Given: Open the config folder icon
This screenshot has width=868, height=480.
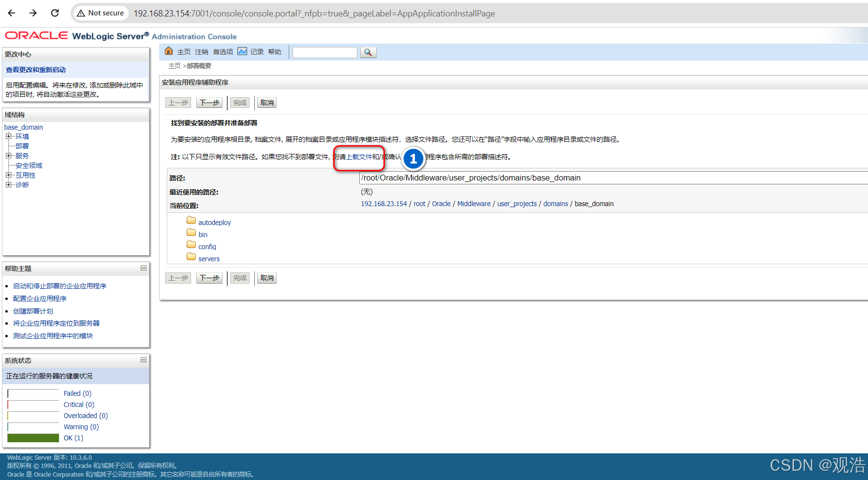Looking at the screenshot, I should pyautogui.click(x=191, y=244).
